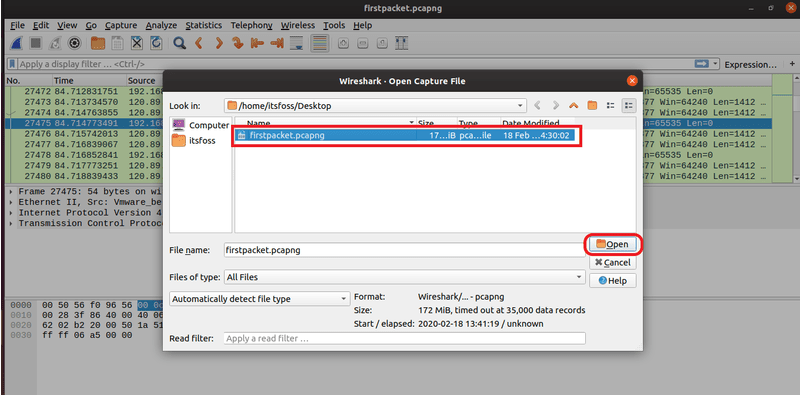The width and height of the screenshot is (800, 395).
Task: Click the Open button
Action: pyautogui.click(x=612, y=244)
